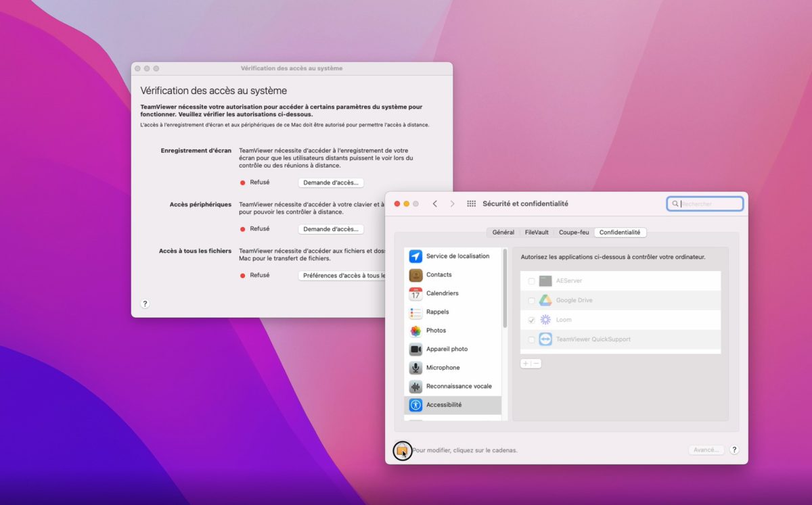Open the Général tab

click(x=503, y=233)
